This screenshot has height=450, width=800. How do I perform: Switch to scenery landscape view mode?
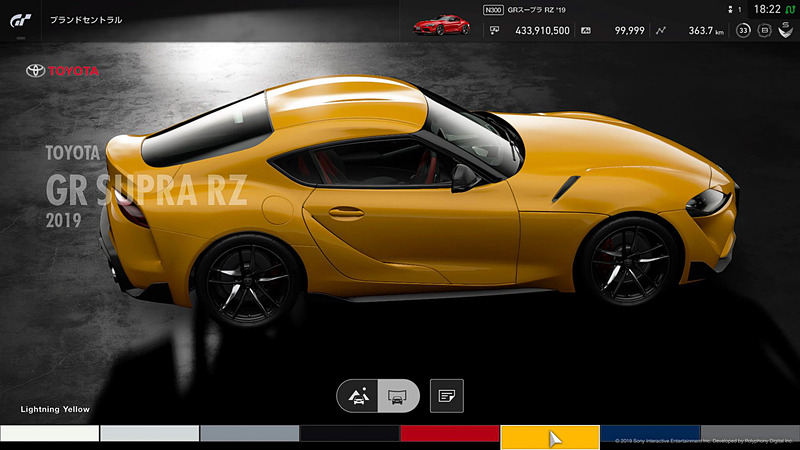click(358, 396)
